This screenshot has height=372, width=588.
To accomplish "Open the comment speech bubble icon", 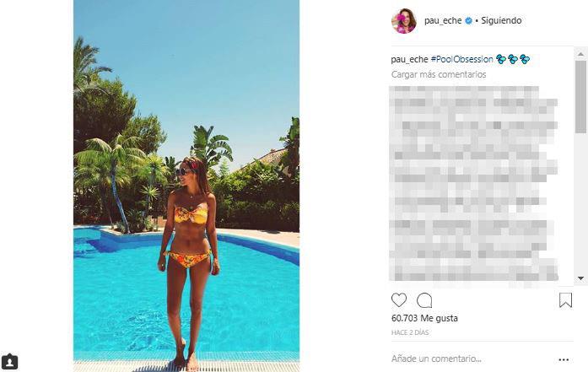I will (x=424, y=300).
